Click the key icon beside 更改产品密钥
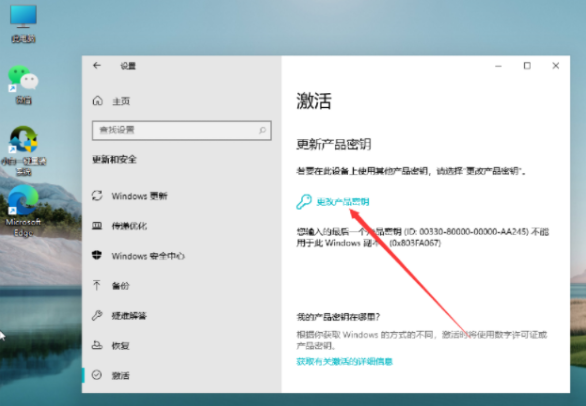This screenshot has width=586, height=406. (304, 202)
